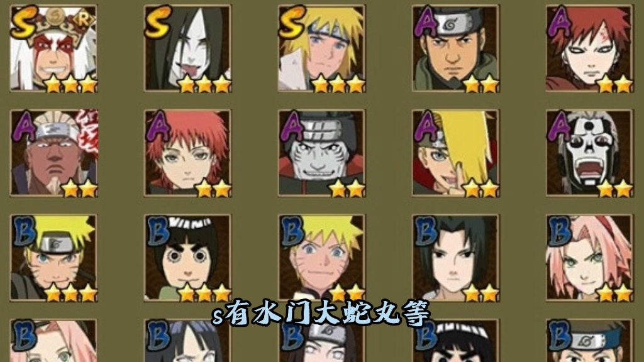Choose B-rank Rock Lee three-star card
Viewport: 644px width, 362px height.
click(187, 258)
